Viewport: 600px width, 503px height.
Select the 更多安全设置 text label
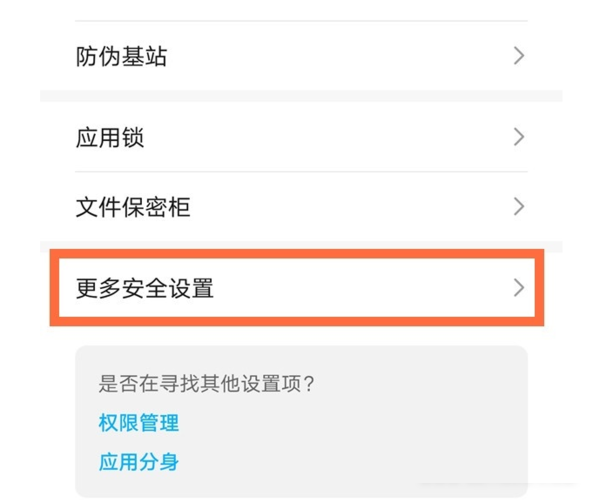145,289
